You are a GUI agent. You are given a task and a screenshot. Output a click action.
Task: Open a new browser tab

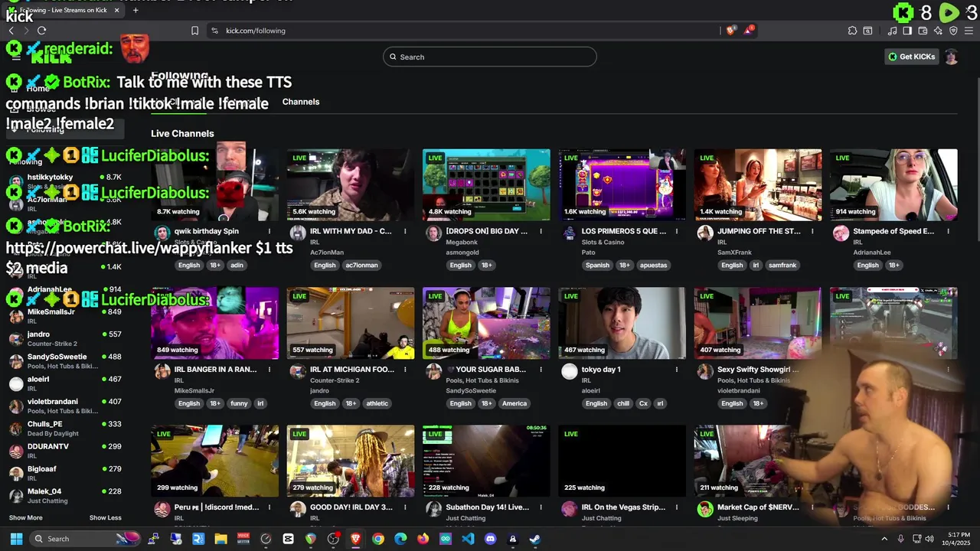click(136, 10)
